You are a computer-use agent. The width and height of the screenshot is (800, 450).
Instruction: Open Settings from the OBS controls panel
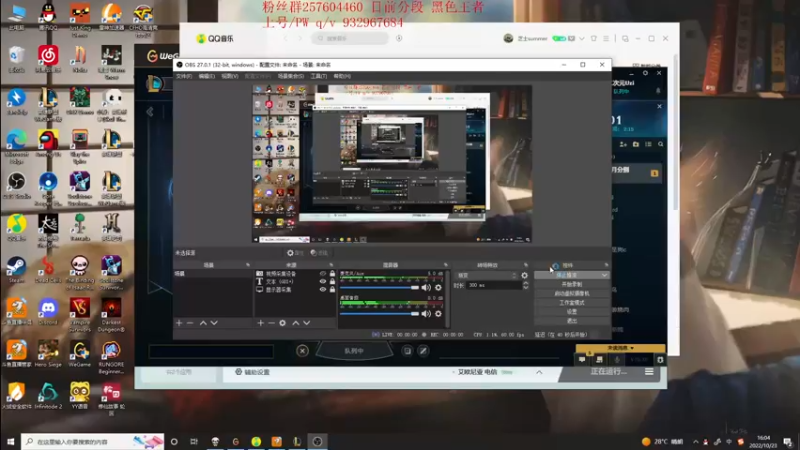pyautogui.click(x=571, y=312)
